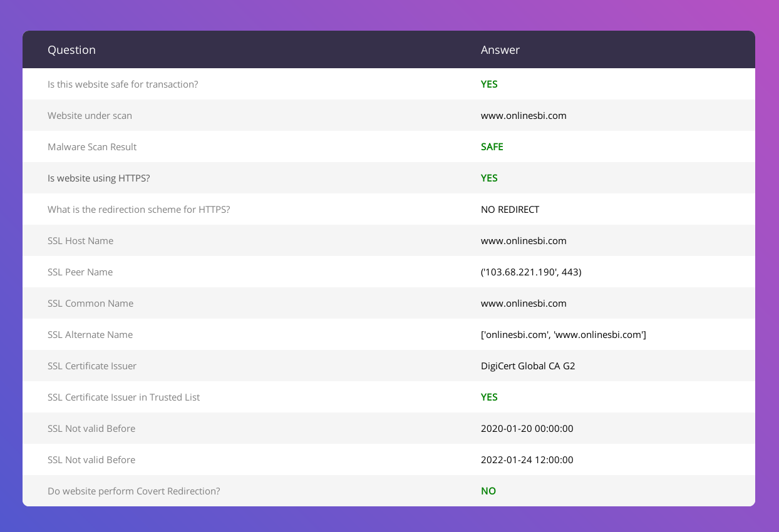Screen dimensions: 779x532
Task: Click the YES answer for safe transaction
Action: point(489,84)
